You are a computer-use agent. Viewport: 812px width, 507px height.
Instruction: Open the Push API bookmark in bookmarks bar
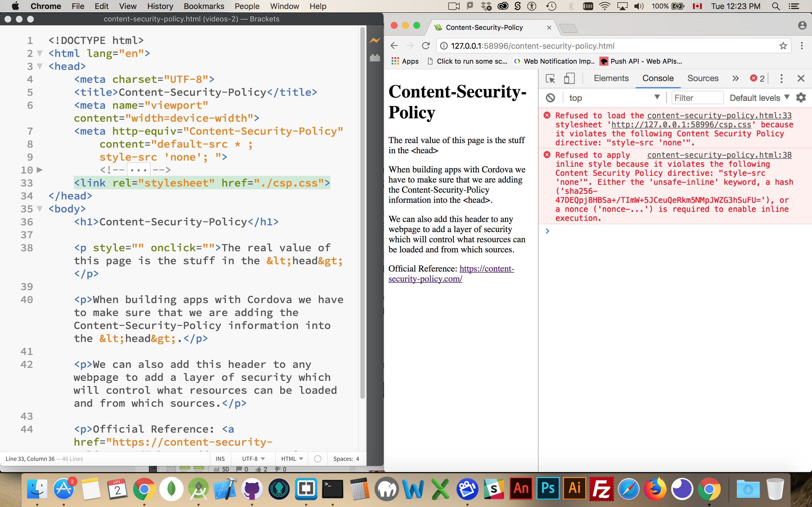pos(642,61)
